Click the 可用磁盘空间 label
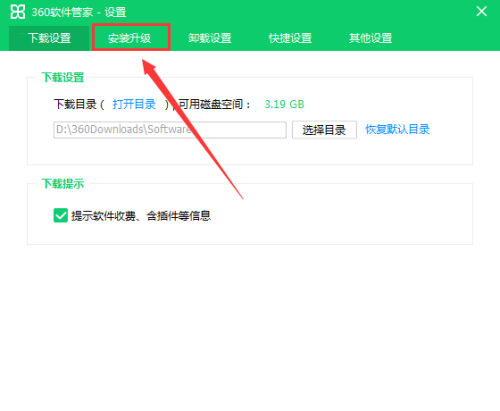 [x=214, y=104]
